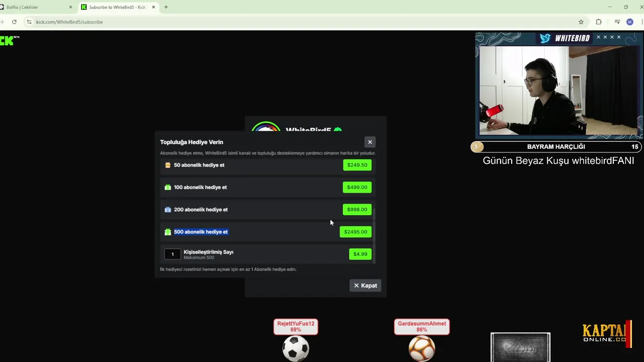Click the RejettYuFus12 69% label
Image resolution: width=644 pixels, height=362 pixels.
click(x=295, y=327)
